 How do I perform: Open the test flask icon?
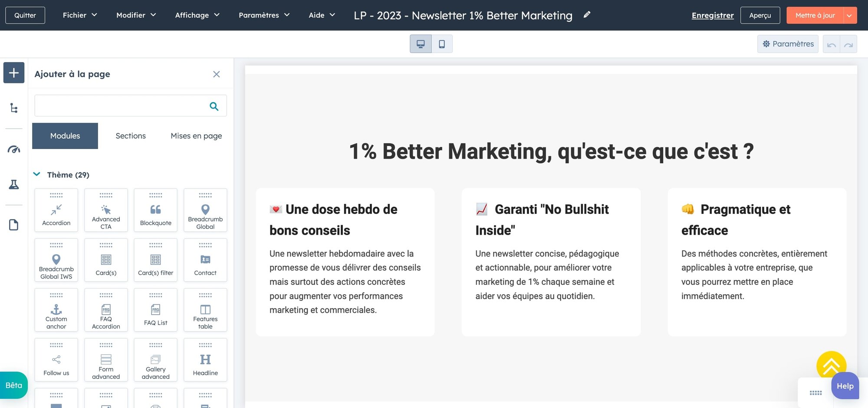(14, 184)
